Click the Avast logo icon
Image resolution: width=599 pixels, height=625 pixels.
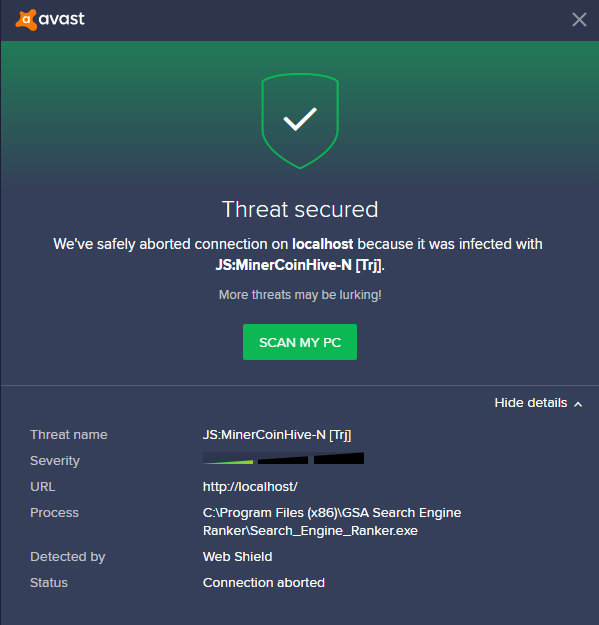click(26, 20)
